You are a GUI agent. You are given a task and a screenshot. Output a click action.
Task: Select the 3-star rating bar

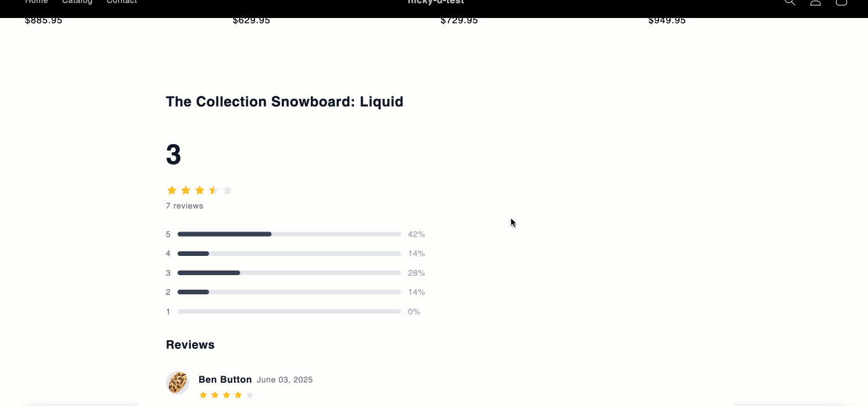(289, 273)
